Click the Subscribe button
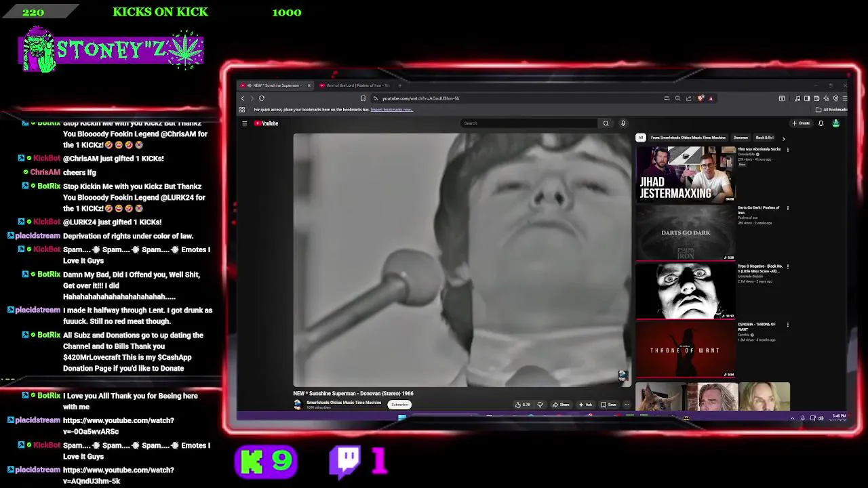The image size is (868, 488). pyautogui.click(x=399, y=405)
